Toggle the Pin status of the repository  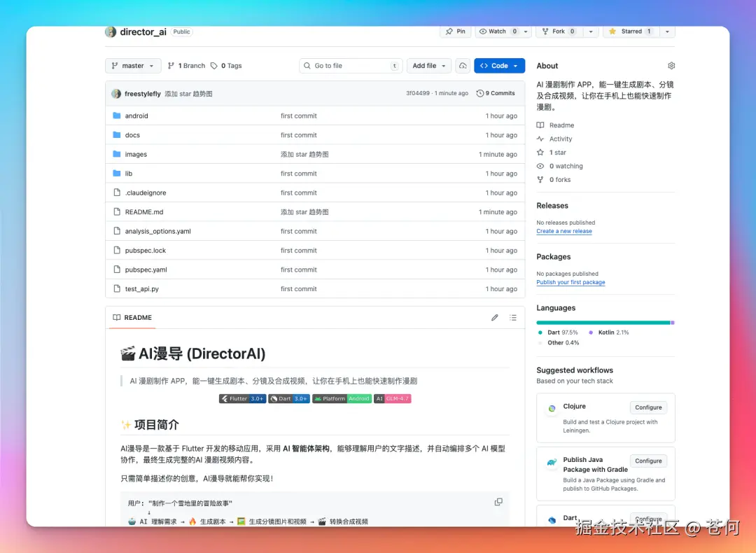456,31
